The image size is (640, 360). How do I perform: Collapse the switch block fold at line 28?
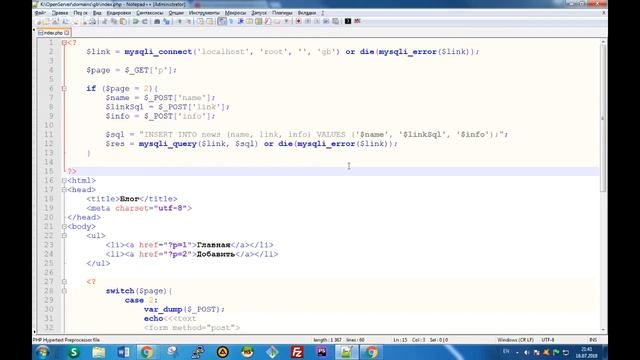coord(64,291)
